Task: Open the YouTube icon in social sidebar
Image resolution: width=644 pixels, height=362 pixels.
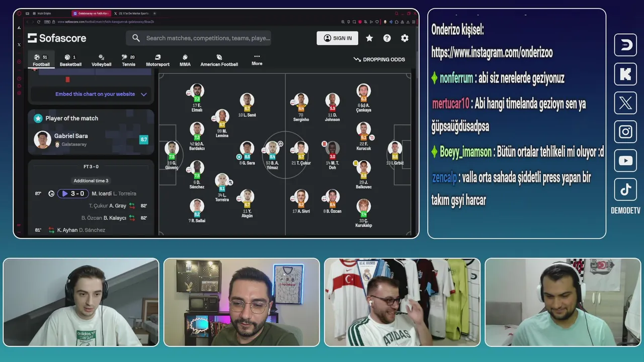Action: [625, 161]
